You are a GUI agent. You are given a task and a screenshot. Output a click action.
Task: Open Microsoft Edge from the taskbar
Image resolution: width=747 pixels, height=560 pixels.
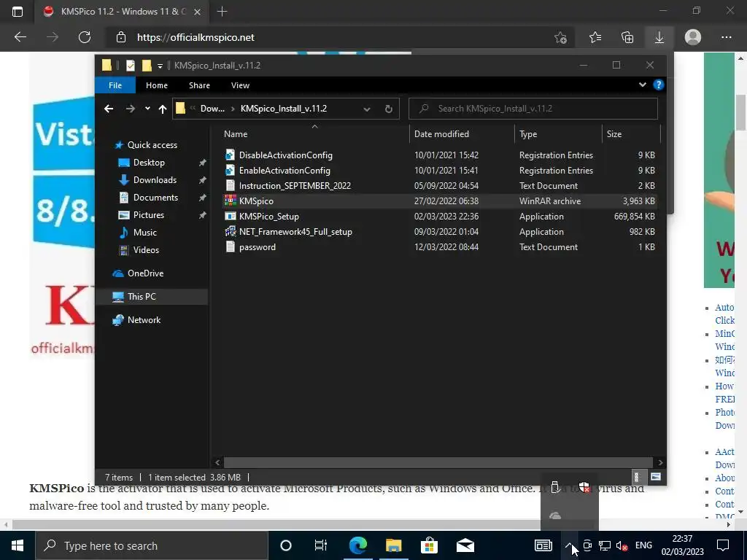click(357, 545)
